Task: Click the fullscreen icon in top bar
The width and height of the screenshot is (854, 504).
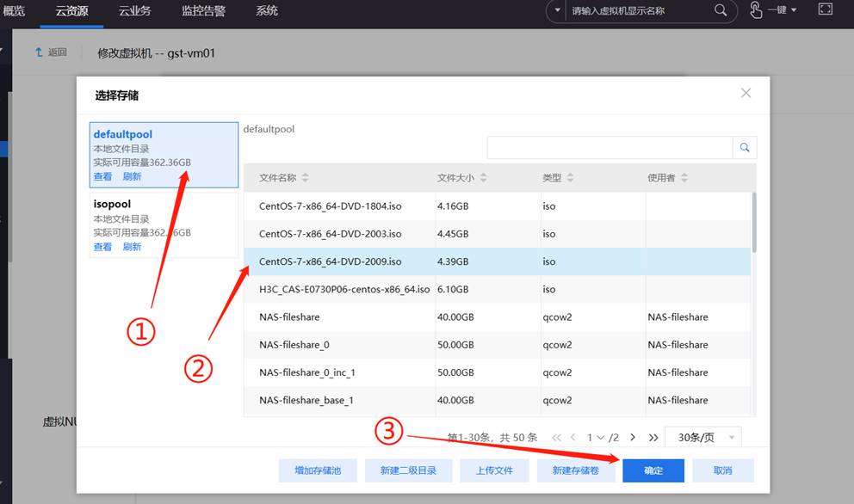Action: pos(825,10)
